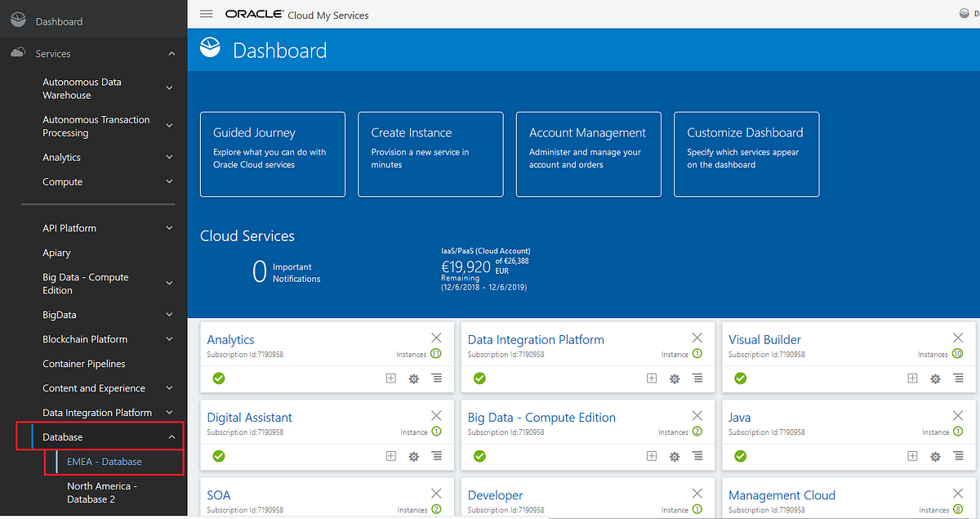Image resolution: width=980 pixels, height=519 pixels.
Task: Open Account Management
Action: pyautogui.click(x=588, y=154)
